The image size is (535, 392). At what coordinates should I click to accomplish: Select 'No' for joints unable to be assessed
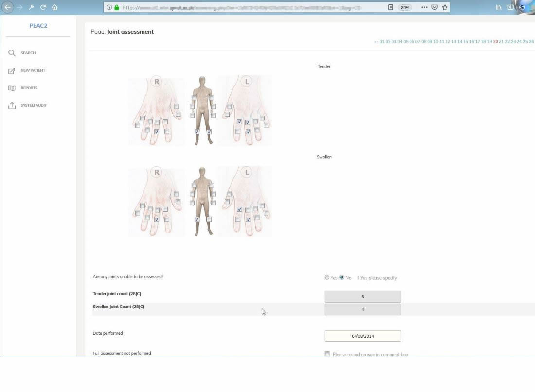click(x=342, y=278)
